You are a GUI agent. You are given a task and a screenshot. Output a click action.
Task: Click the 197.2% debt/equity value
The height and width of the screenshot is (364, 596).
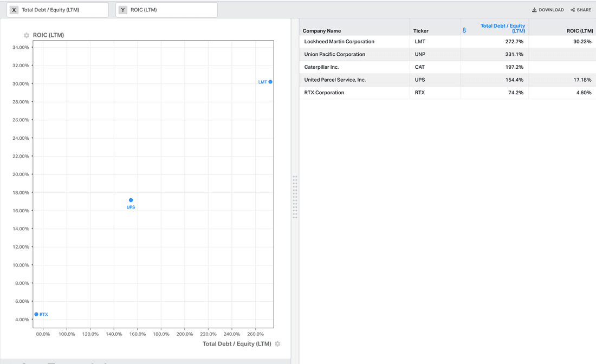[x=514, y=67]
